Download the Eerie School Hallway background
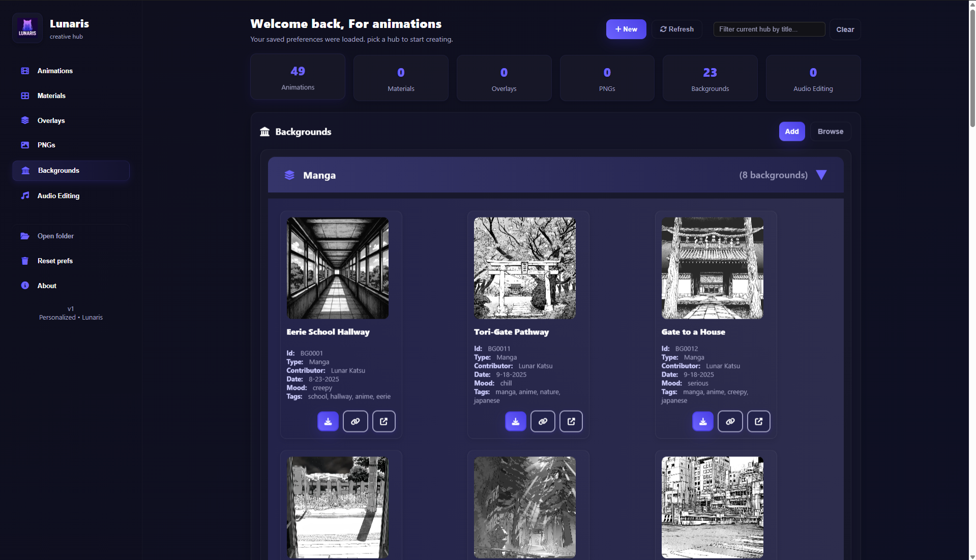Screen dimensions: 976x560 point(328,421)
